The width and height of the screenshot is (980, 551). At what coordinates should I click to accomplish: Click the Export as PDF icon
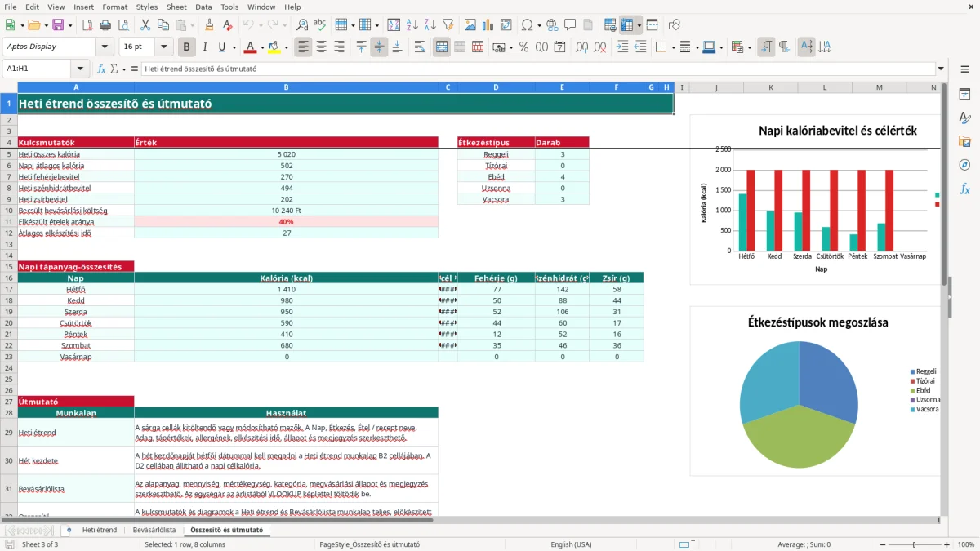pos(88,25)
